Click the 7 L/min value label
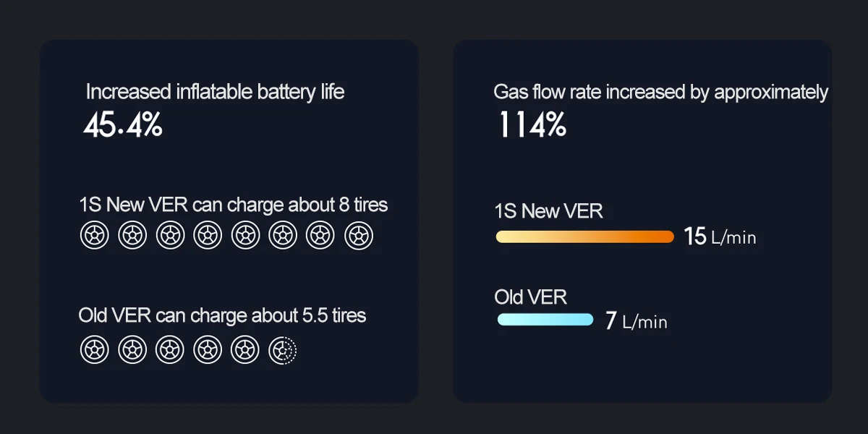The image size is (868, 434). [636, 320]
